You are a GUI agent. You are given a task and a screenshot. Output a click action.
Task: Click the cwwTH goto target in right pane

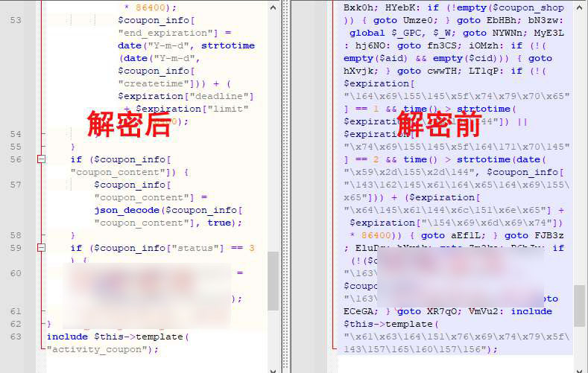pos(442,71)
